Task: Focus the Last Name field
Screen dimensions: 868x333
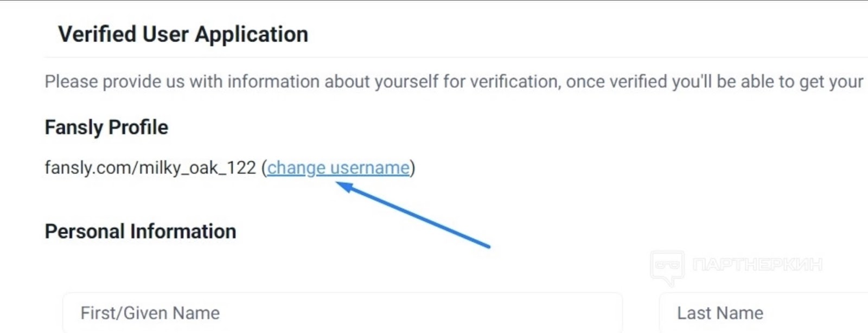Action: (x=764, y=313)
